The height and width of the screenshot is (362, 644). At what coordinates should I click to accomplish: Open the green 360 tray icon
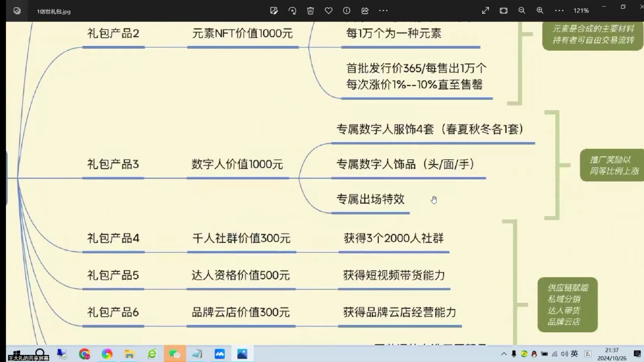pyautogui.click(x=524, y=354)
